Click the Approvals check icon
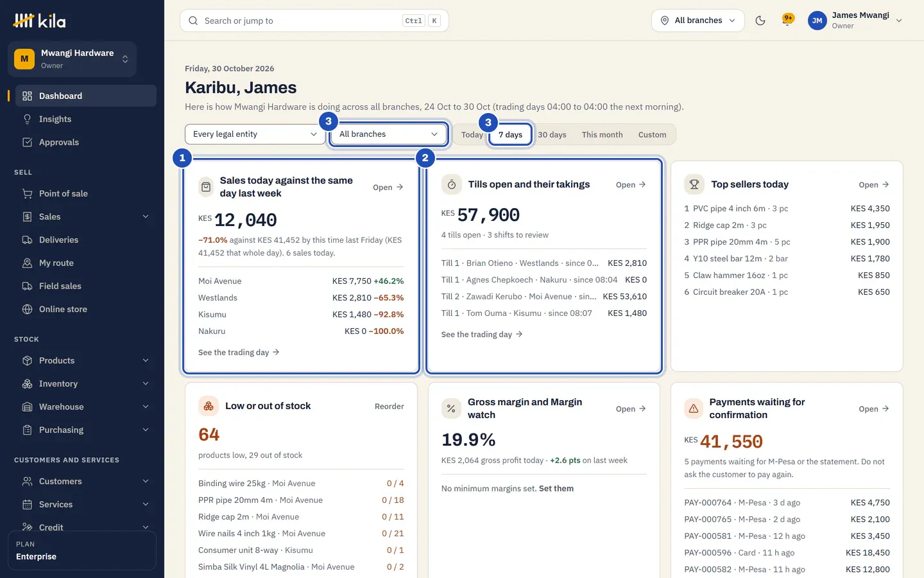924x578 pixels. [27, 142]
